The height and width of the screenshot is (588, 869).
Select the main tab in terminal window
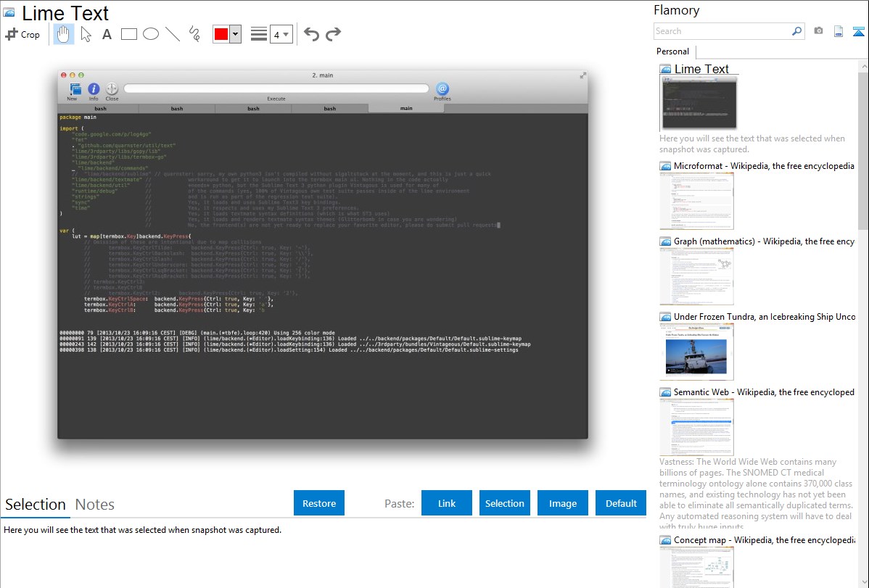point(406,108)
